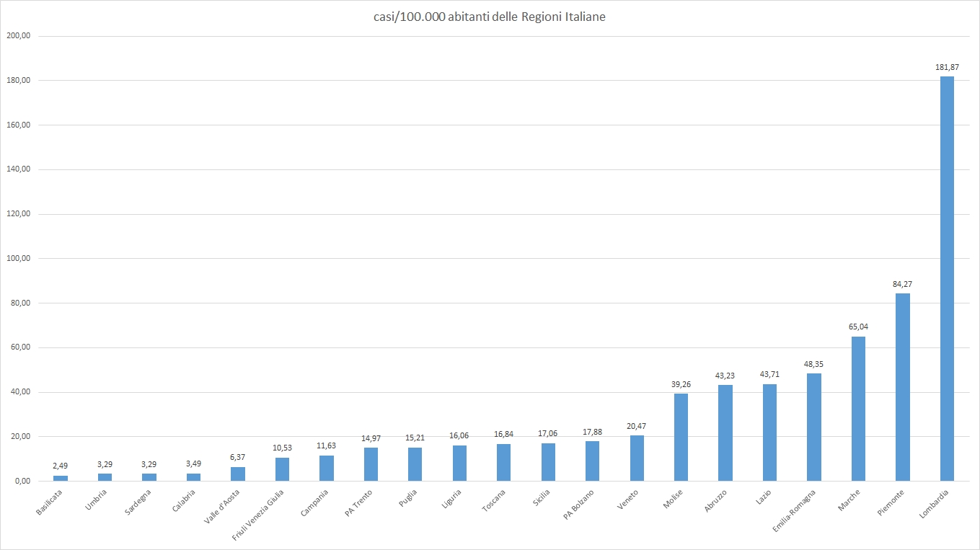Click the 84,27 data label
The image size is (980, 550).
pos(902,284)
